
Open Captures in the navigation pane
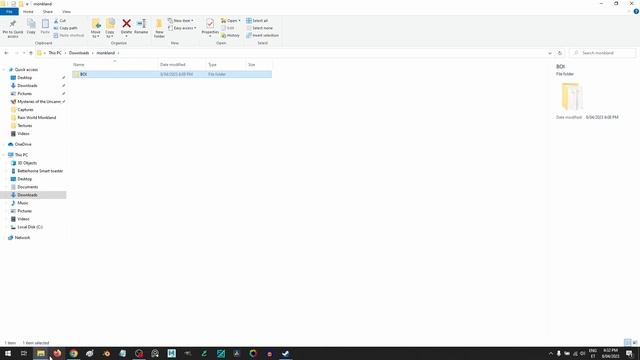pyautogui.click(x=25, y=109)
